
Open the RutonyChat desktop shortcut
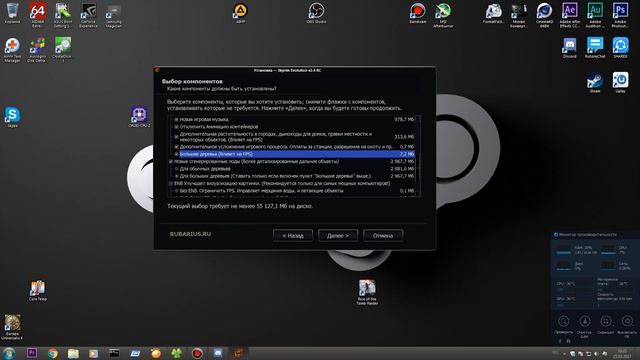click(x=595, y=47)
